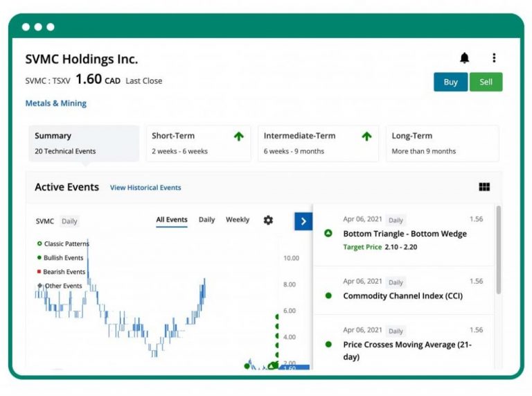Click Daily badge on Bottom Triangle event
Viewport: 532px width, 396px height.
tap(396, 220)
